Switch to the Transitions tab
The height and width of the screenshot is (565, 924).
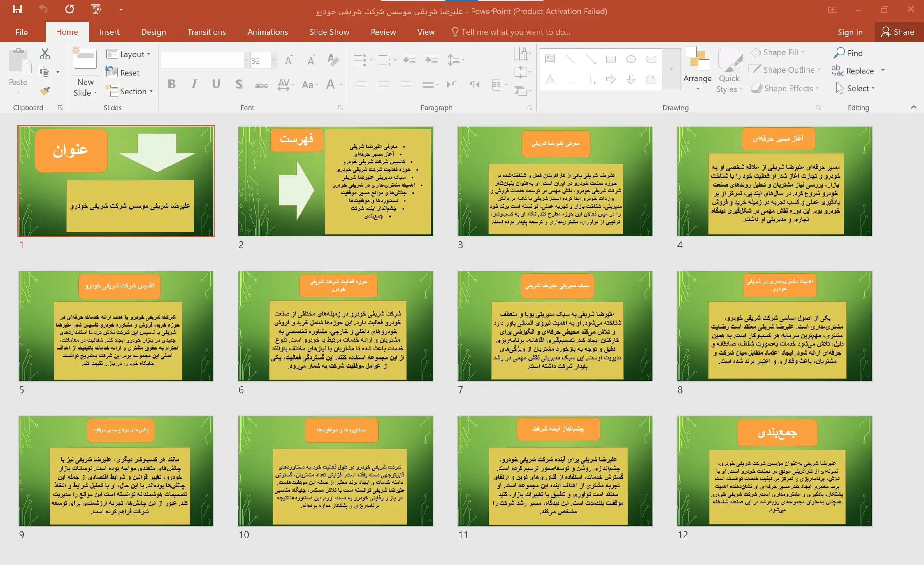pos(207,32)
